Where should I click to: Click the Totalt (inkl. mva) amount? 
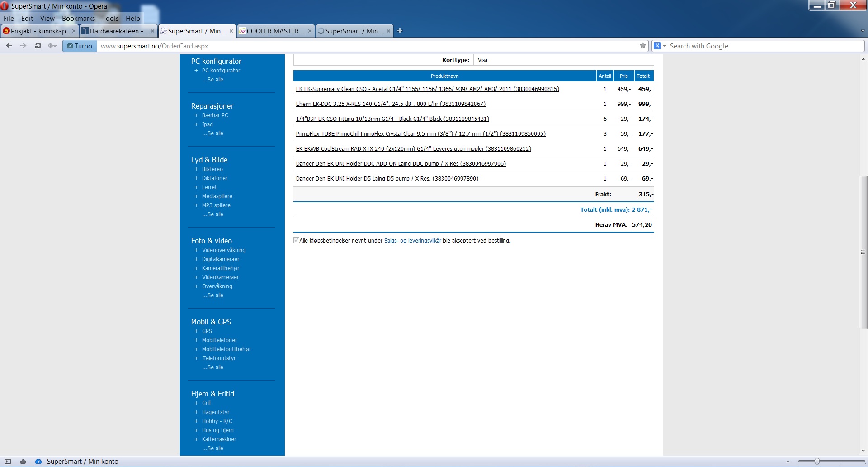642,210
